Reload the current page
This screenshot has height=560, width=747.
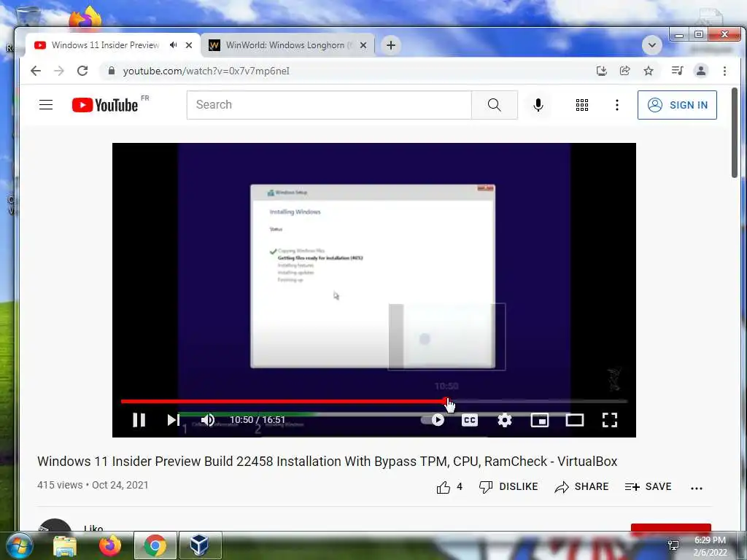point(82,71)
